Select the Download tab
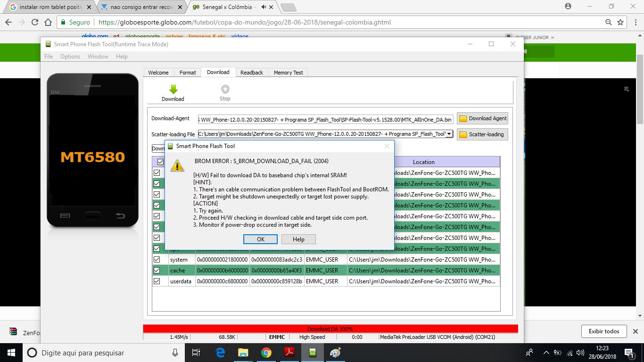644x362 pixels. point(218,72)
